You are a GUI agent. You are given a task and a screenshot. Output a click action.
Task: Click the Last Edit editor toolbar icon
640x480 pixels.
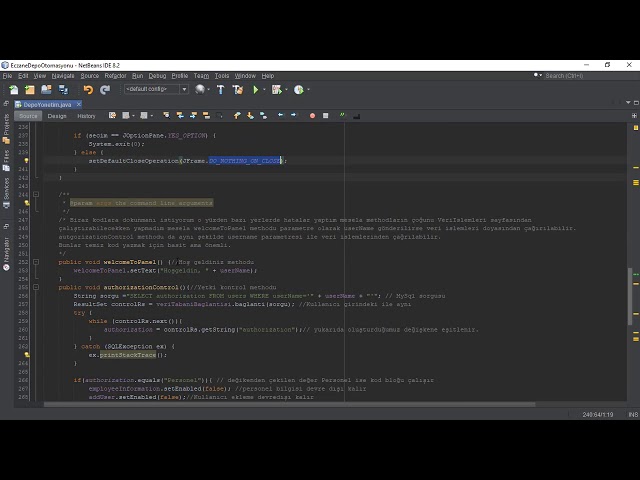point(112,116)
